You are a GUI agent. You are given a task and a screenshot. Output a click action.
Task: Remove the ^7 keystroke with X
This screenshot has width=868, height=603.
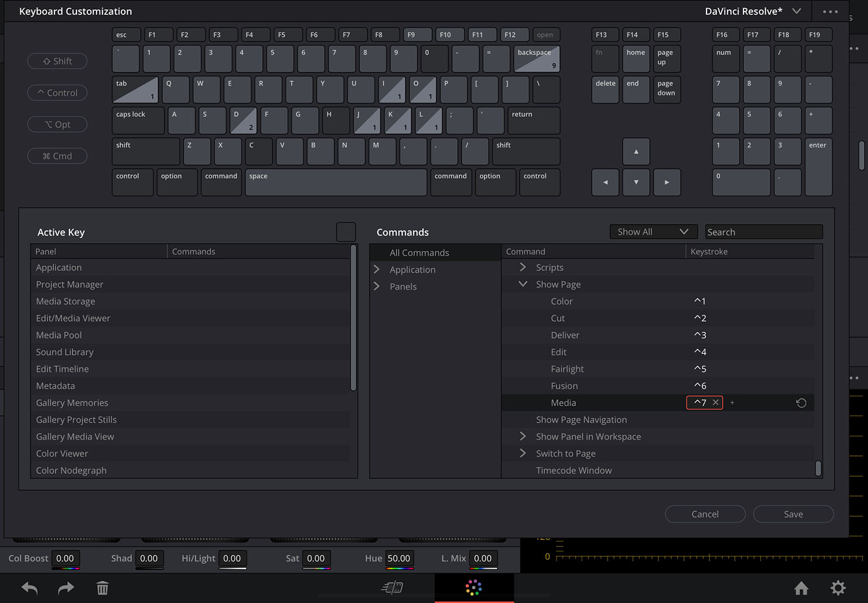pyautogui.click(x=716, y=403)
